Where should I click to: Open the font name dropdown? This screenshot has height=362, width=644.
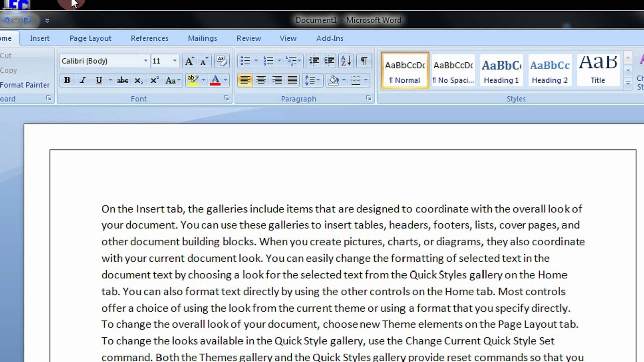(x=146, y=61)
